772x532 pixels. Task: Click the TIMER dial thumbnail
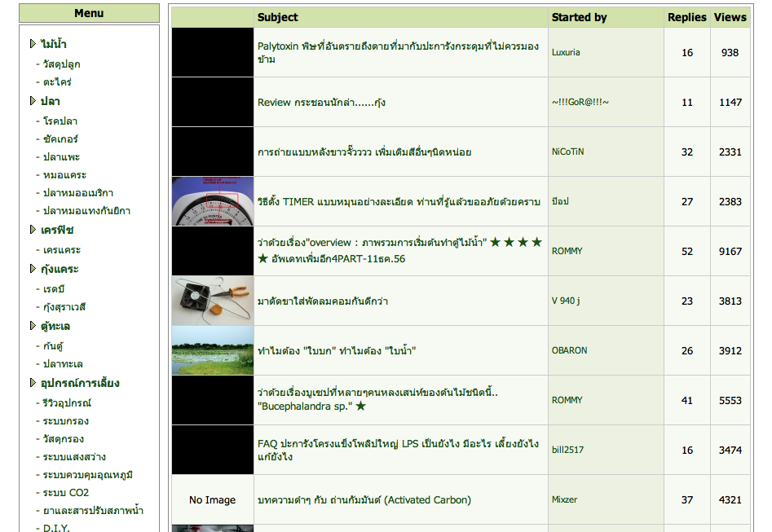click(x=213, y=201)
